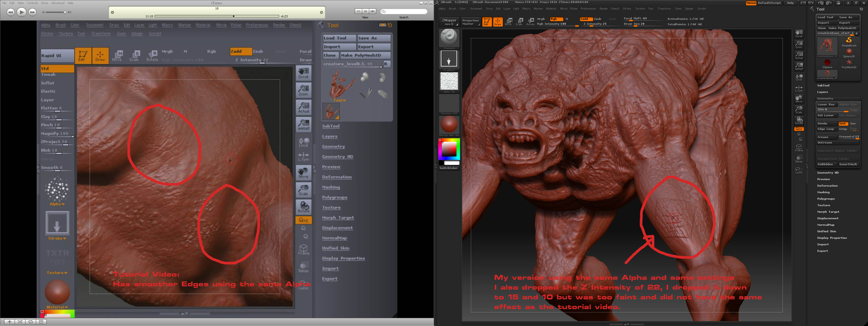Open the Projection Master panel
Screen dimensions: 868x326
point(470,22)
